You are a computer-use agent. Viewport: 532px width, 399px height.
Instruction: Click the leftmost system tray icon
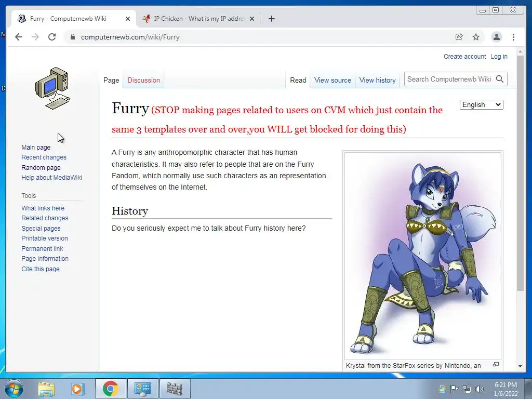[x=442, y=389]
